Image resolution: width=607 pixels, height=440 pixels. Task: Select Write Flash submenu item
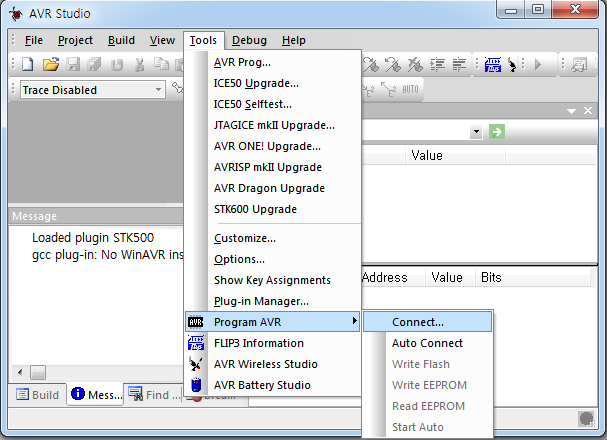[427, 364]
